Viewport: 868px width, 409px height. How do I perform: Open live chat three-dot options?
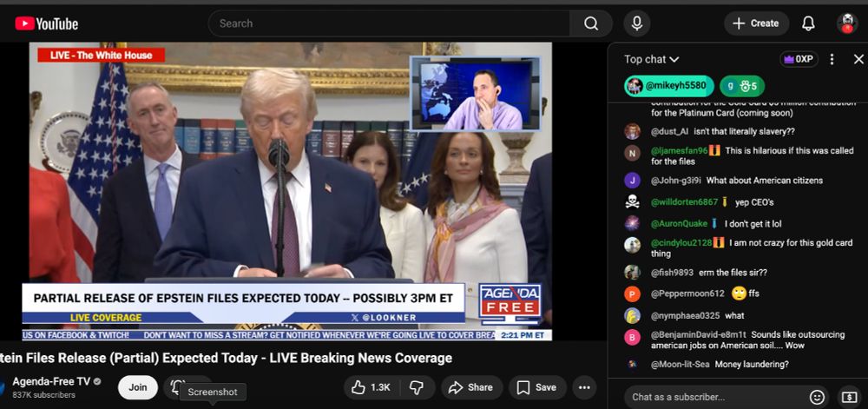(x=832, y=59)
